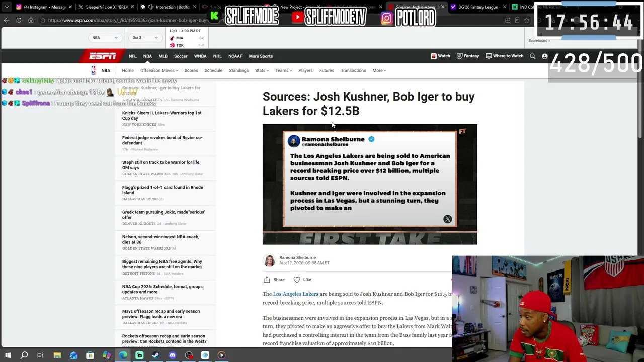Open File Explorer from the taskbar
The height and width of the screenshot is (362, 644).
pos(57,355)
